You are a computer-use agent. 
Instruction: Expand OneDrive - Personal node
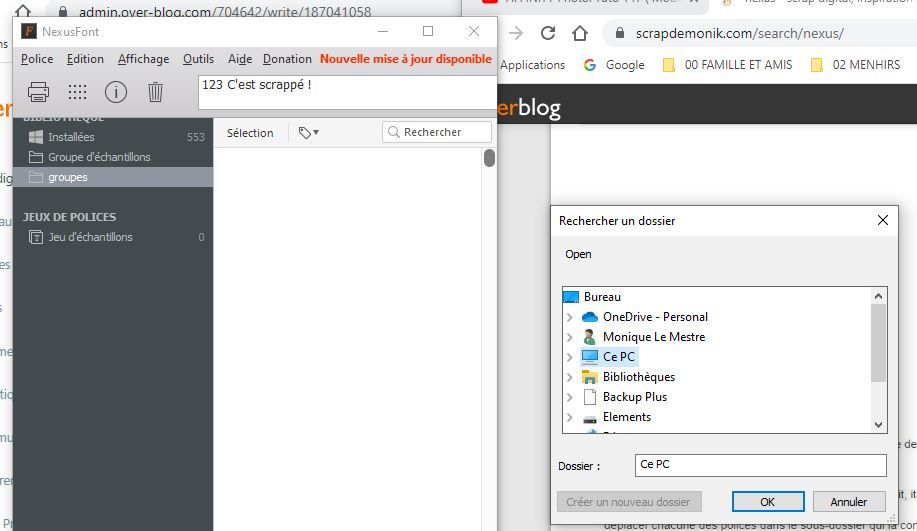(570, 317)
